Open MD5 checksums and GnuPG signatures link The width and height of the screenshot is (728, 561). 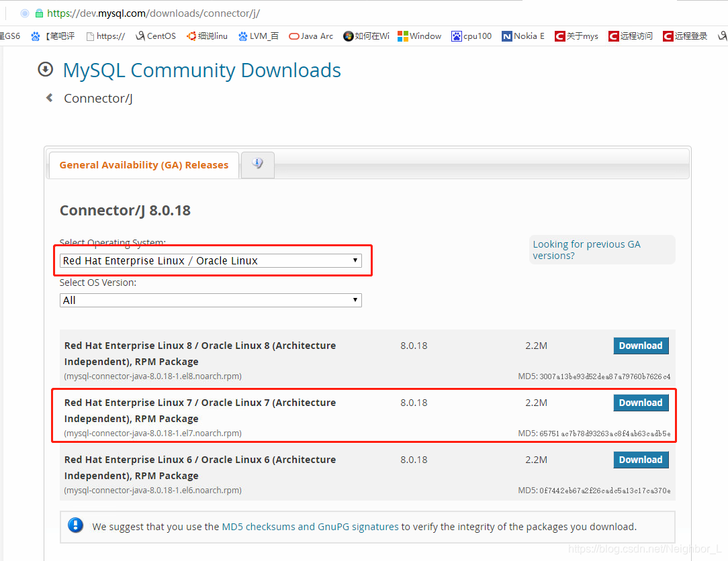310,527
